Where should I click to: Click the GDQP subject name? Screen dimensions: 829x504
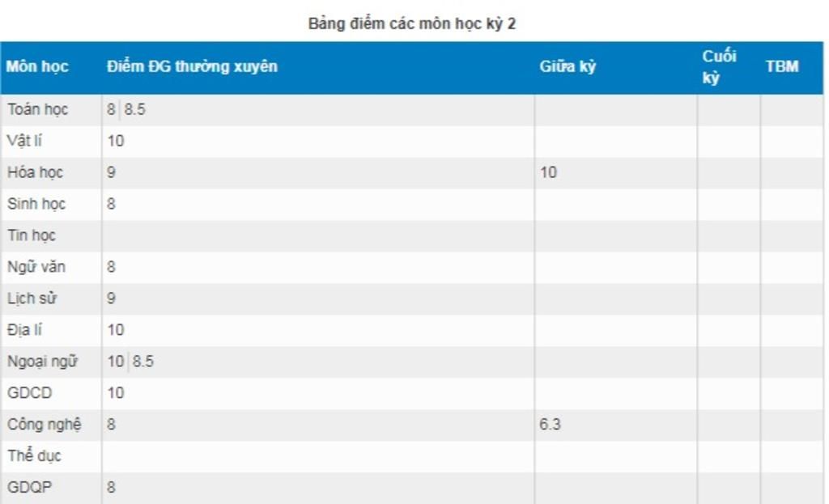30,488
